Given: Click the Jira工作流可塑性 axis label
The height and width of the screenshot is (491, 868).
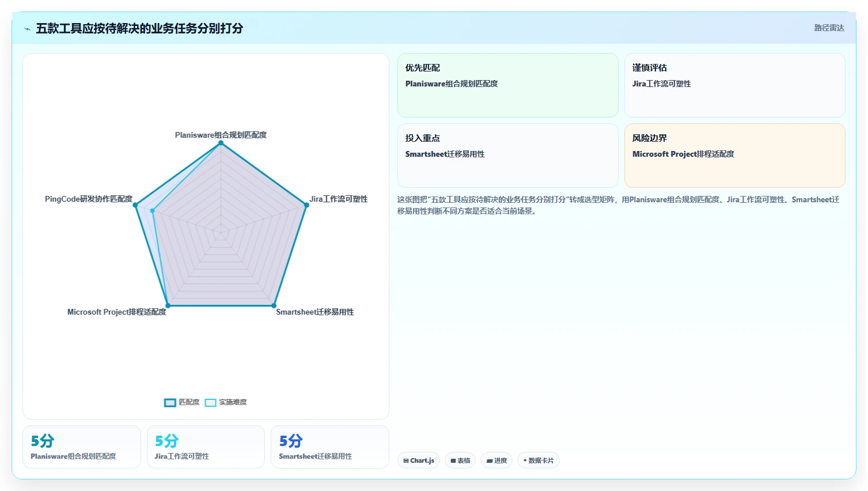Looking at the screenshot, I should (339, 199).
